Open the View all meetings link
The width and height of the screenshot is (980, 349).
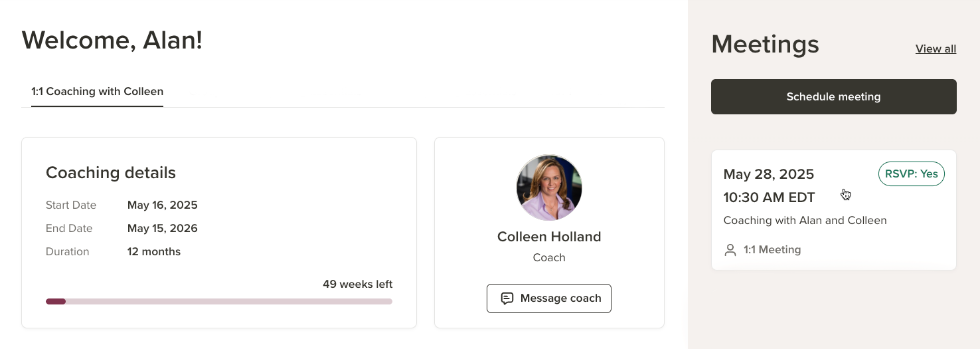click(x=936, y=49)
